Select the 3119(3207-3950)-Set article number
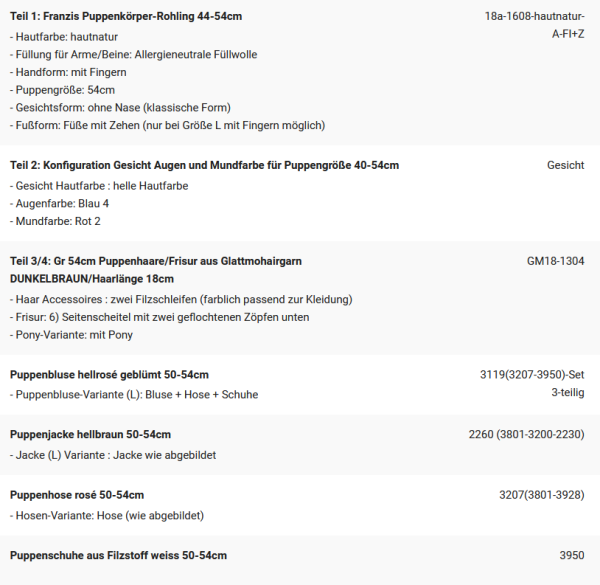 click(532, 375)
